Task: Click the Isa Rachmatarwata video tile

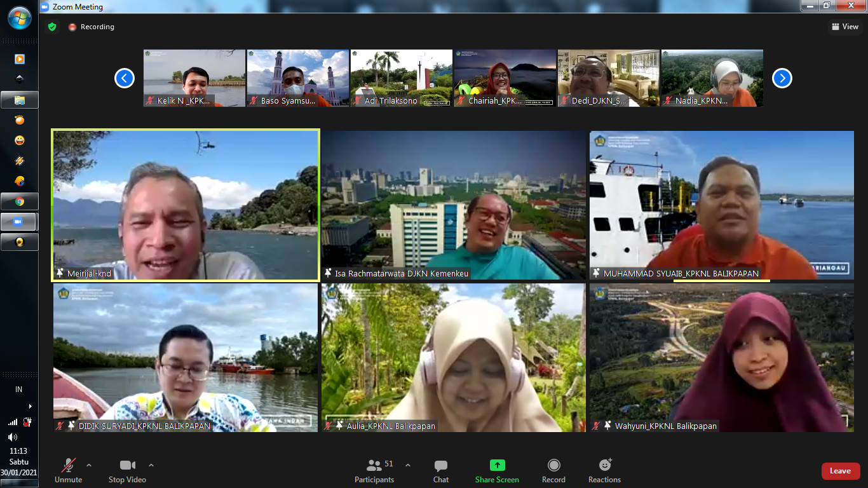Action: pos(453,205)
